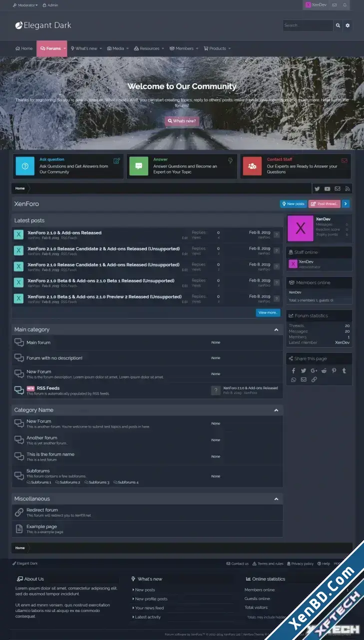Expand the Members dropdown arrow
This screenshot has height=640, width=364.
pos(197,48)
